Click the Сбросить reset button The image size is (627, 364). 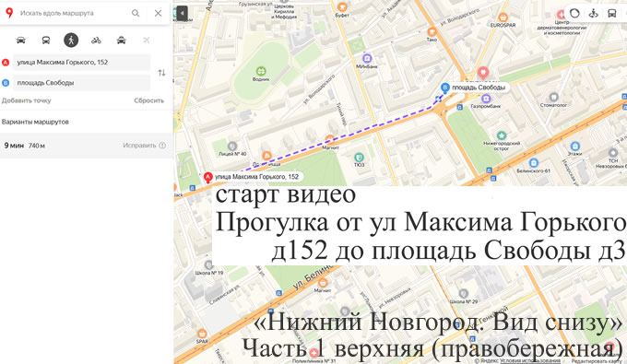click(148, 100)
